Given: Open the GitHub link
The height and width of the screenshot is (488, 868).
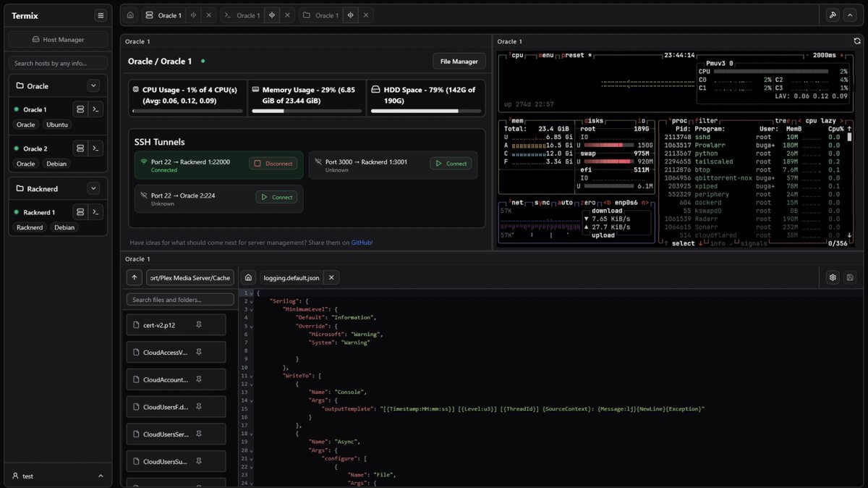Looking at the screenshot, I should click(362, 243).
